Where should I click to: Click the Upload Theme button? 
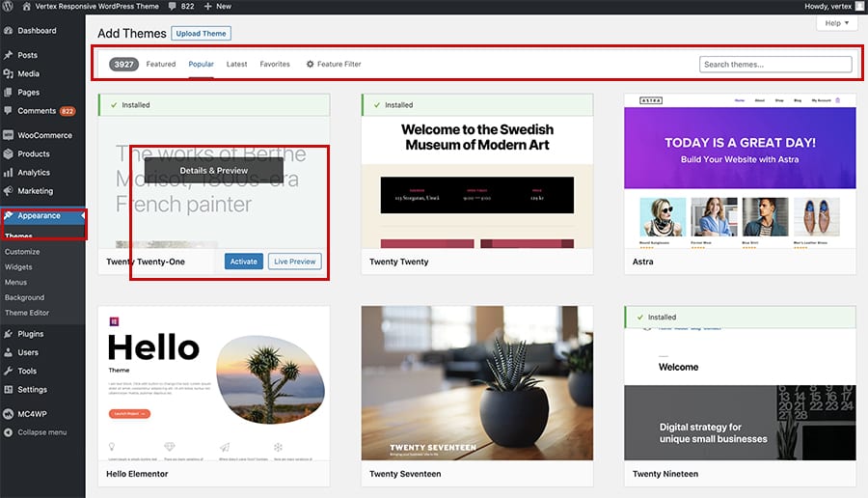click(201, 33)
